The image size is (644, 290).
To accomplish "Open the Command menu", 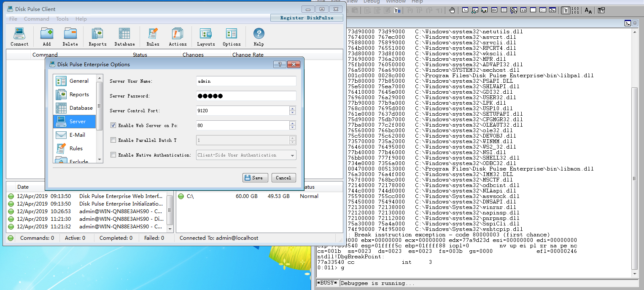I will click(36, 19).
